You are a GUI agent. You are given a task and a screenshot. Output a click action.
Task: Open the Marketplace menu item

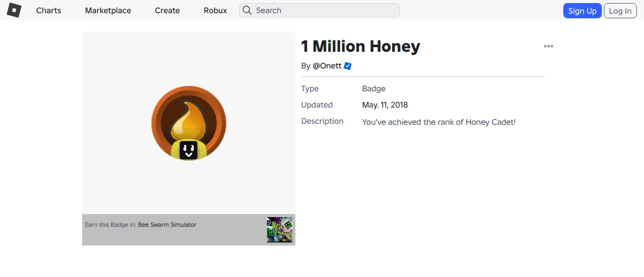(108, 10)
